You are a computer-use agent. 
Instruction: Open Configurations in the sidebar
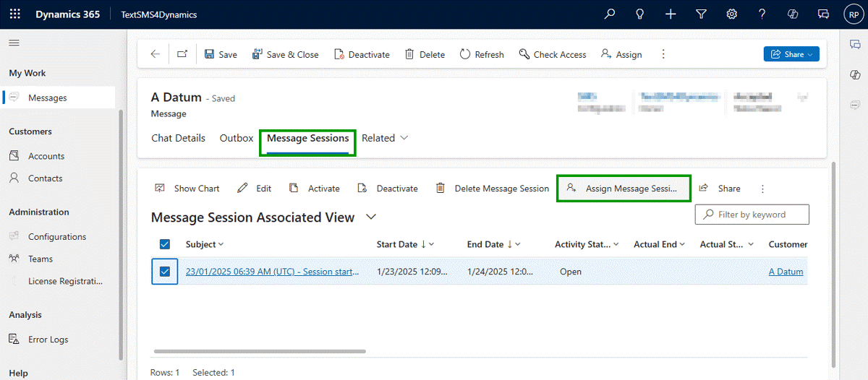[58, 237]
